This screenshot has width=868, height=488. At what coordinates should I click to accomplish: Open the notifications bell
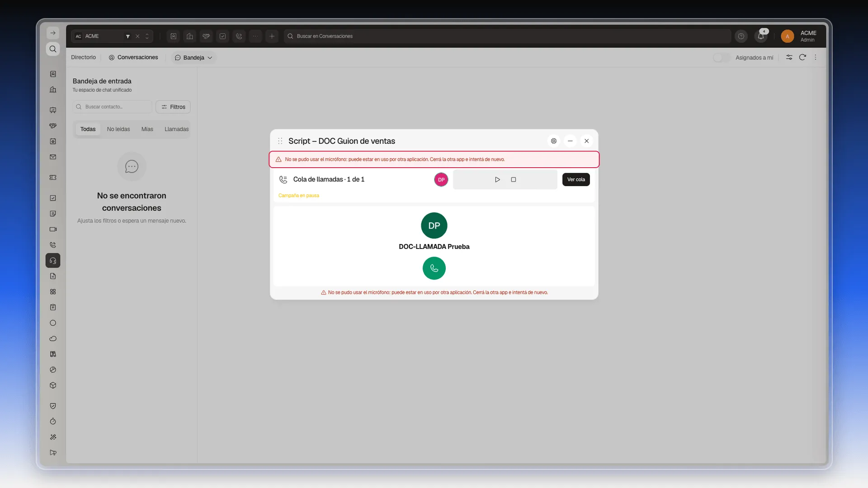click(761, 36)
